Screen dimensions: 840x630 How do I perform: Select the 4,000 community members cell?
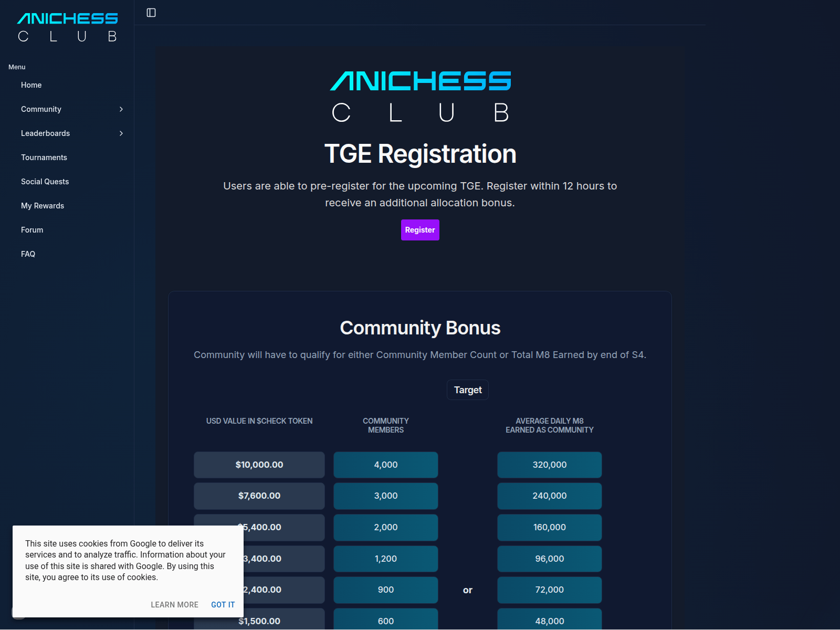(x=386, y=465)
